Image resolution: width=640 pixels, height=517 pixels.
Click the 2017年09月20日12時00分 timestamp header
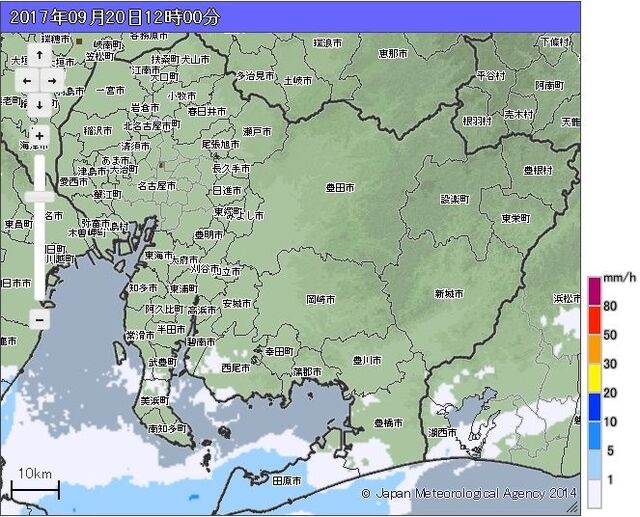point(115,17)
